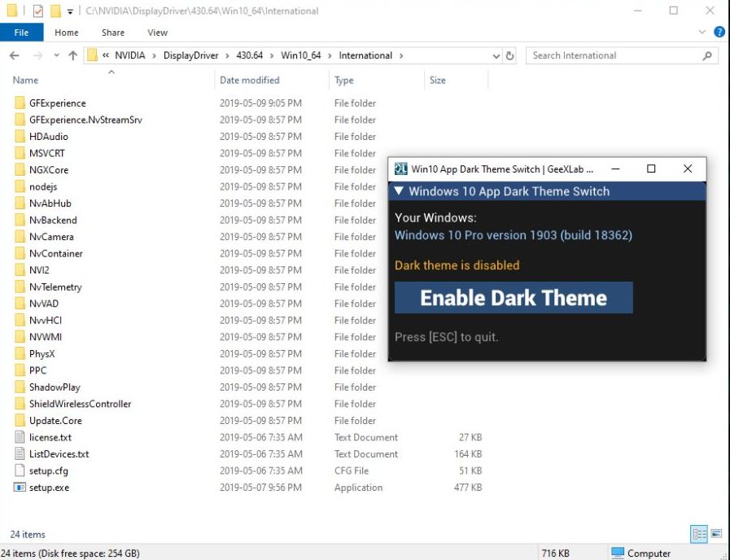Click the NVI2 folder name
The height and width of the screenshot is (560, 730).
[x=39, y=270]
